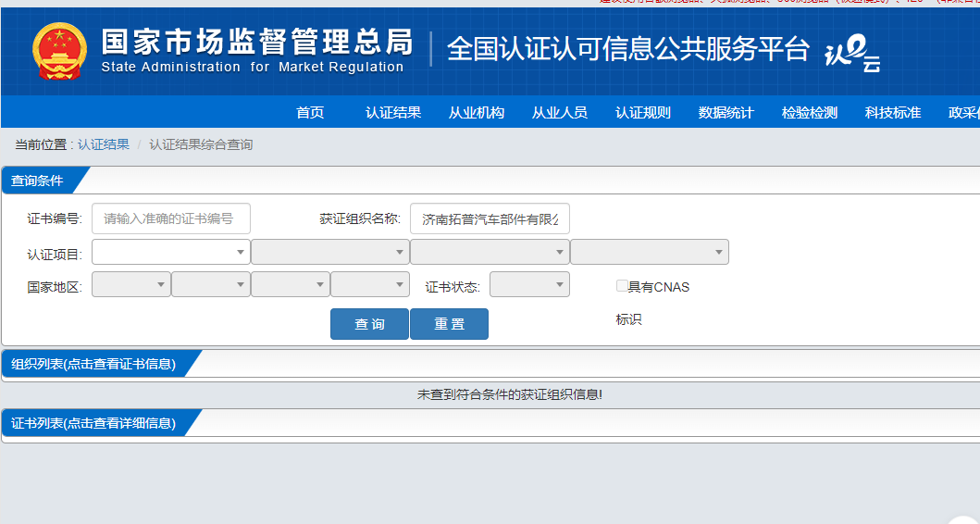Viewport: 980px width, 524px height.
Task: Click the 认证结果 breadcrumb link
Action: [104, 144]
